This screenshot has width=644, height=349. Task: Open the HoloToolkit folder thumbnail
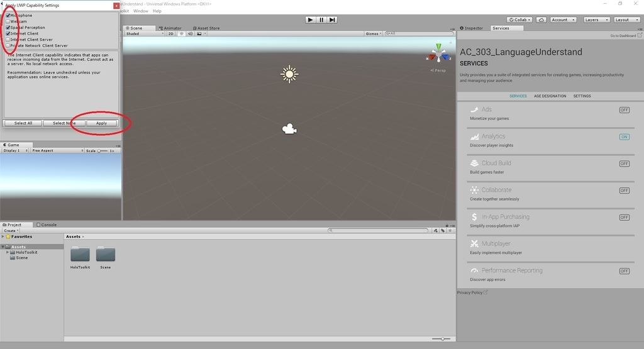click(x=80, y=254)
